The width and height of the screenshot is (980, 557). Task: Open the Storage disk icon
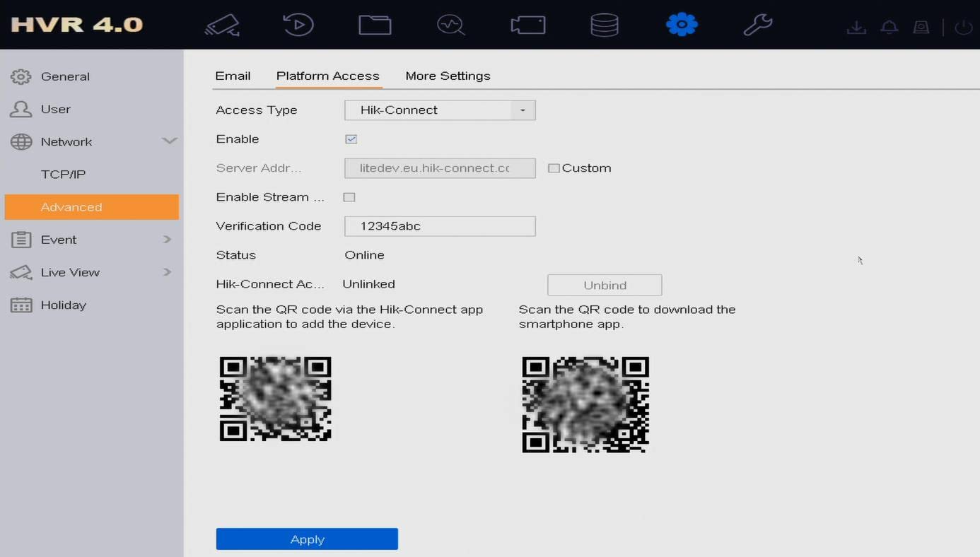[605, 25]
